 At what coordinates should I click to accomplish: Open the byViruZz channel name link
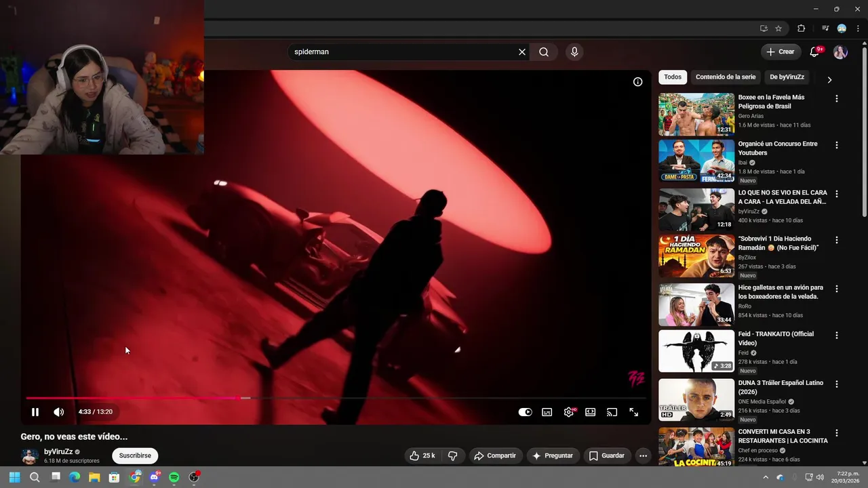58,451
